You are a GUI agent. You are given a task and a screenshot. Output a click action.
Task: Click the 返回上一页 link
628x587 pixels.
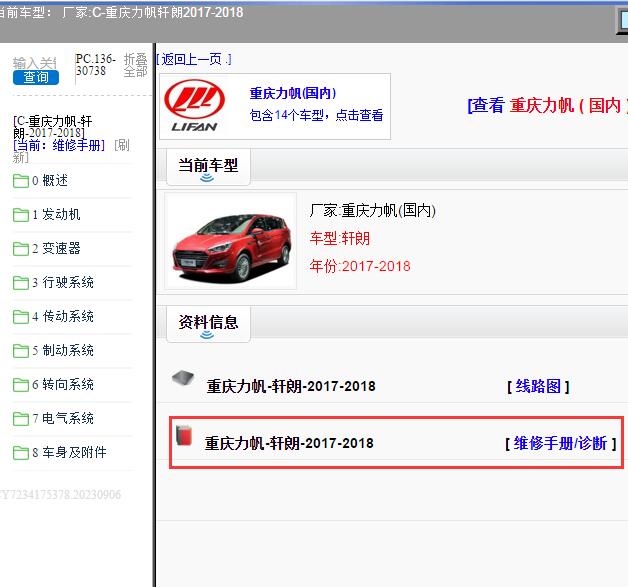pyautogui.click(x=194, y=60)
